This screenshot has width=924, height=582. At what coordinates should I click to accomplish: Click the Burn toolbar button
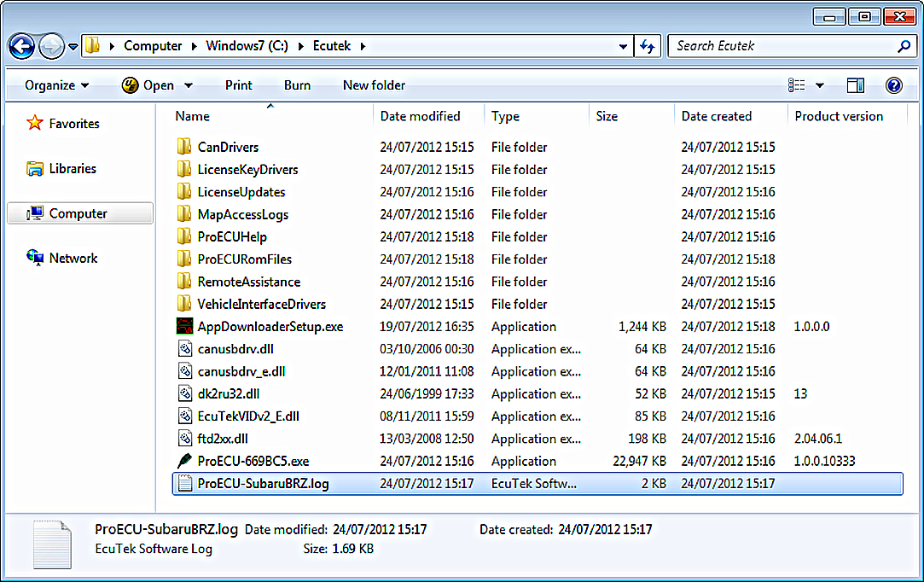[x=297, y=85]
